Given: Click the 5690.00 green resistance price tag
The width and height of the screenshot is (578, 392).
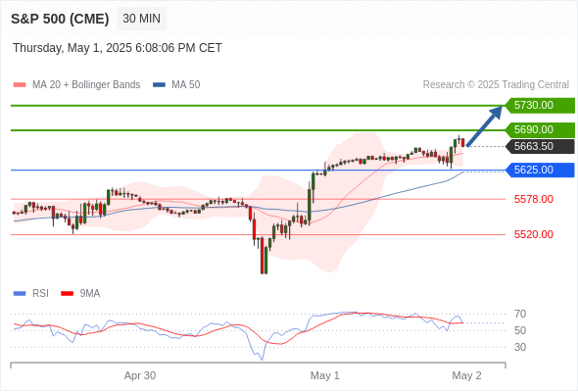Looking at the screenshot, I should (540, 129).
